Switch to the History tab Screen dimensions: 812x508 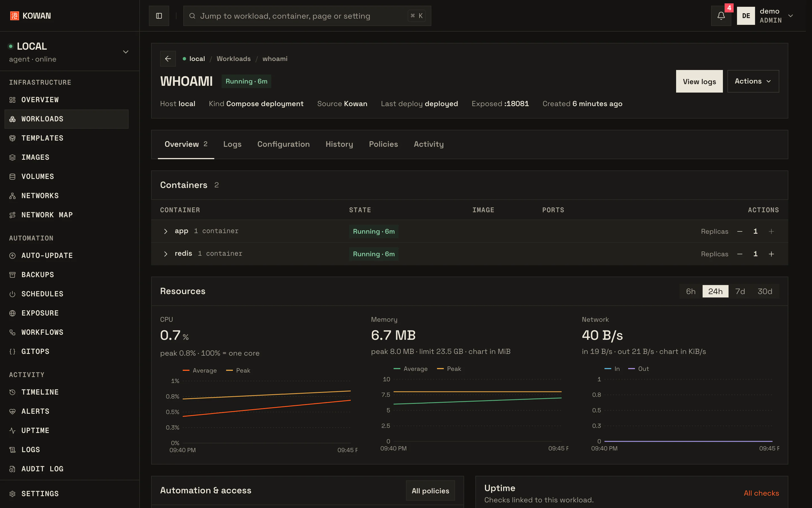pyautogui.click(x=339, y=144)
